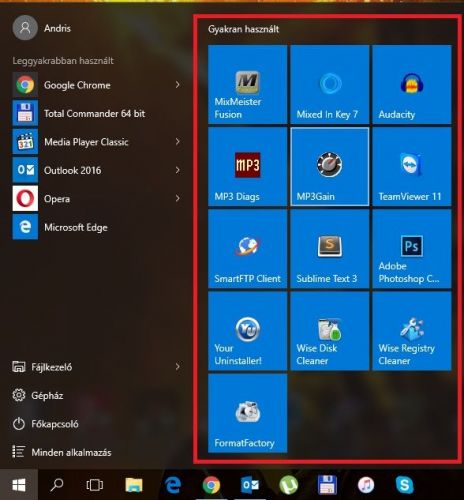464x500 pixels.
Task: Open the Audacity tile
Action: point(412,85)
